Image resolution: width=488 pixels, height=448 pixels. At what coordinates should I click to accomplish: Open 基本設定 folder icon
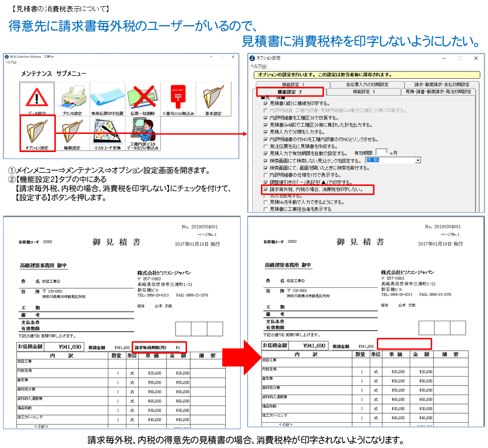coord(213,99)
